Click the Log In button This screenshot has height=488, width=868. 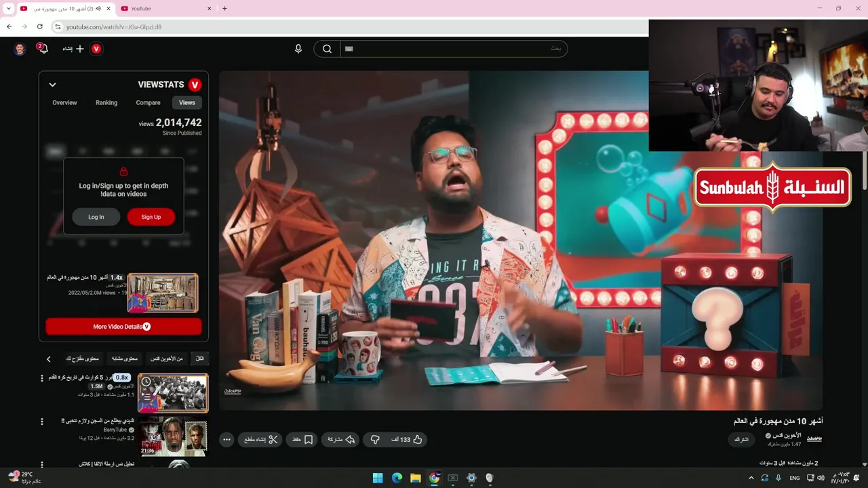[x=96, y=217]
